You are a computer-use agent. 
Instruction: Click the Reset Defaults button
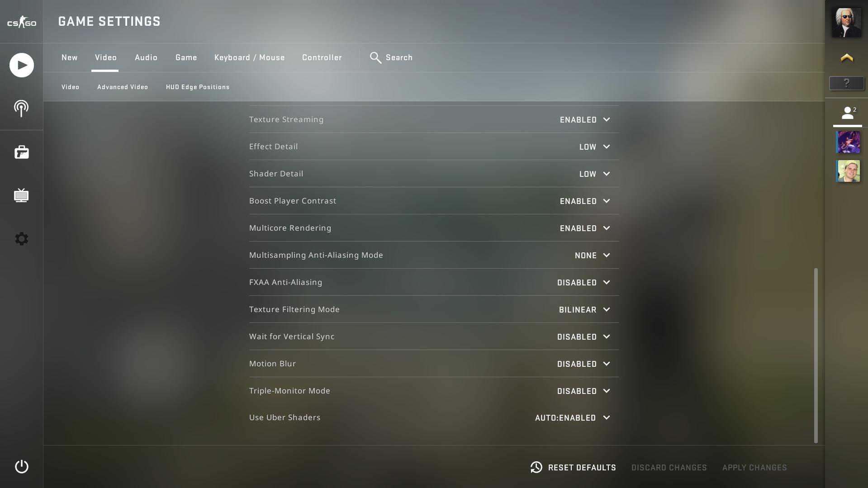click(x=573, y=468)
